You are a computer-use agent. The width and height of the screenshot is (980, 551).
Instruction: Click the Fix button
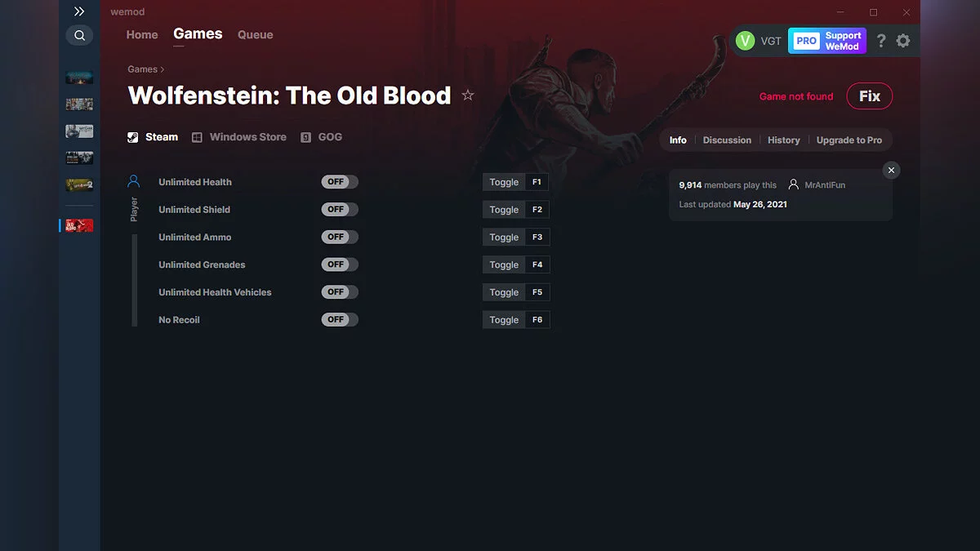point(869,96)
